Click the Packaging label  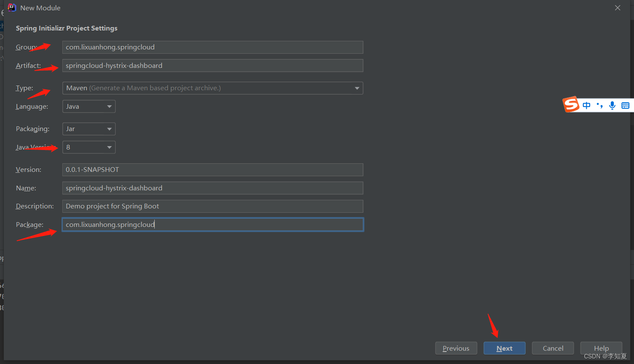point(33,129)
